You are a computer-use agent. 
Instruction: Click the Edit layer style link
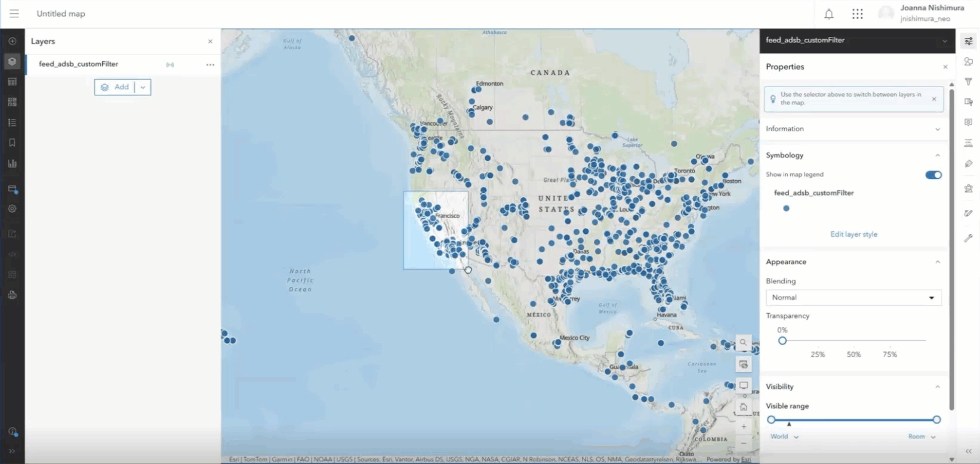point(853,234)
